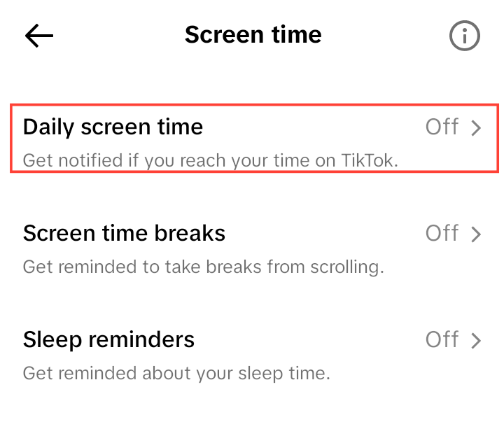
Task: Go back using the left arrow
Action: [39, 36]
